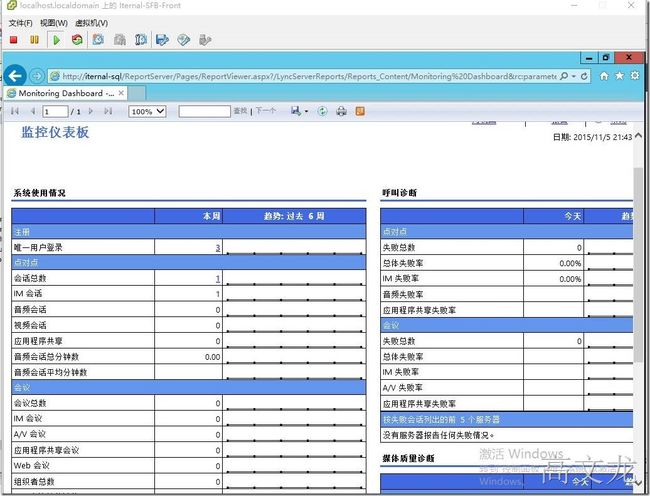Click the 下一个 next link
Screen dimensions: 650x496
pyautogui.click(x=265, y=111)
